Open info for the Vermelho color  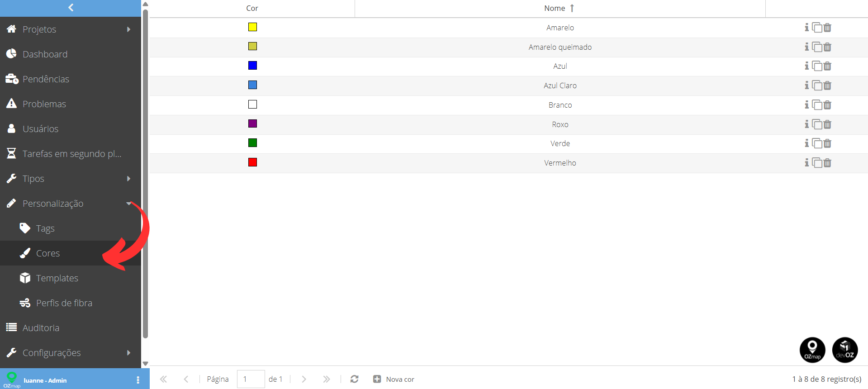[806, 163]
